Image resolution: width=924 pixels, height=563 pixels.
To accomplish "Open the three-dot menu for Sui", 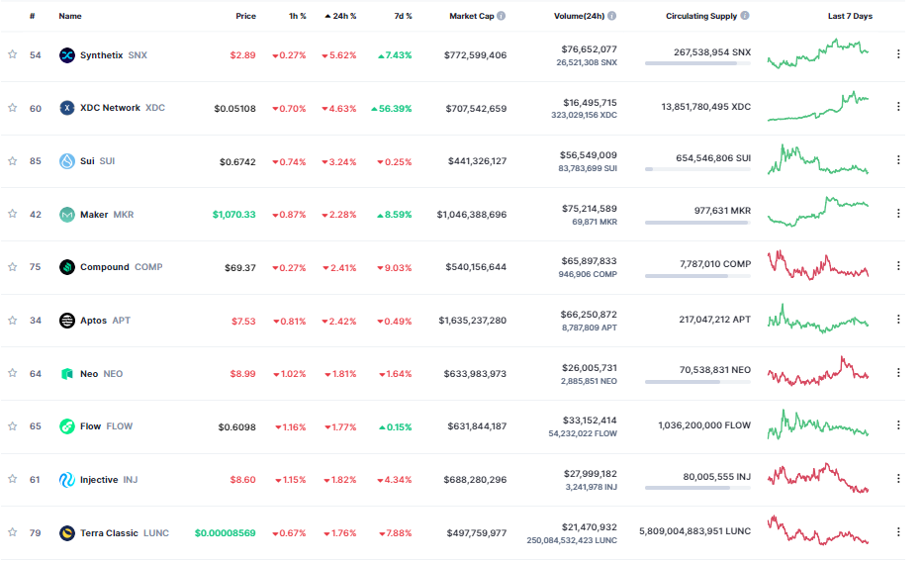I will [898, 160].
